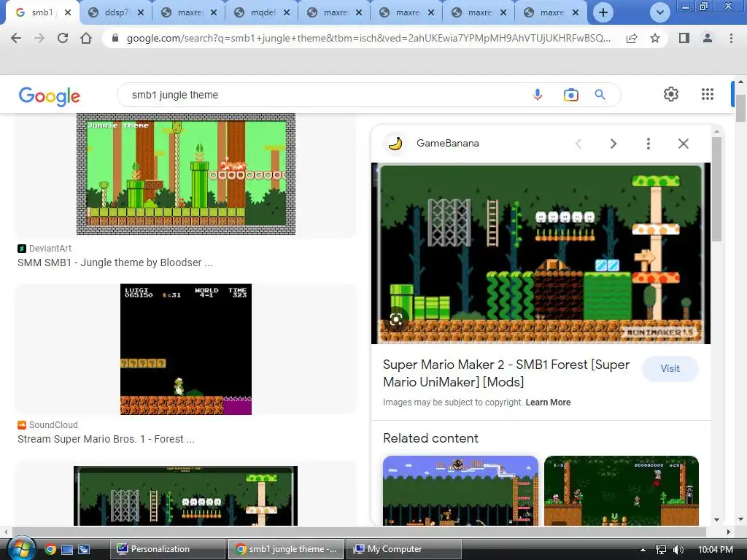Show previous image in preview panel
This screenshot has width=747, height=560.
(578, 144)
